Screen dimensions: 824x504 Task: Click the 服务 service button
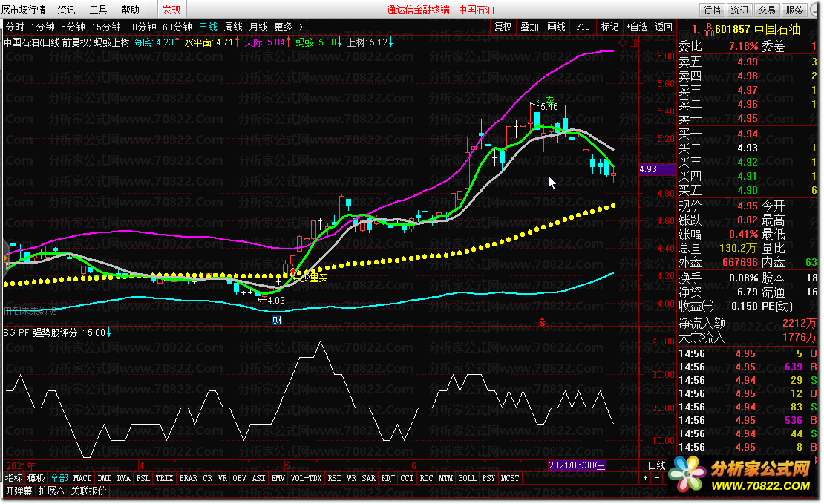pos(794,10)
